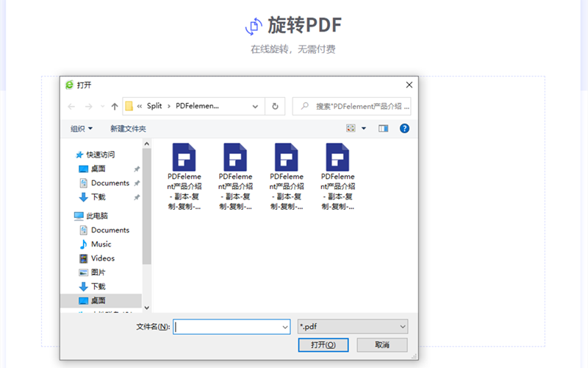The image size is (588, 368).
Task: Click the change view icon
Action: 351,128
